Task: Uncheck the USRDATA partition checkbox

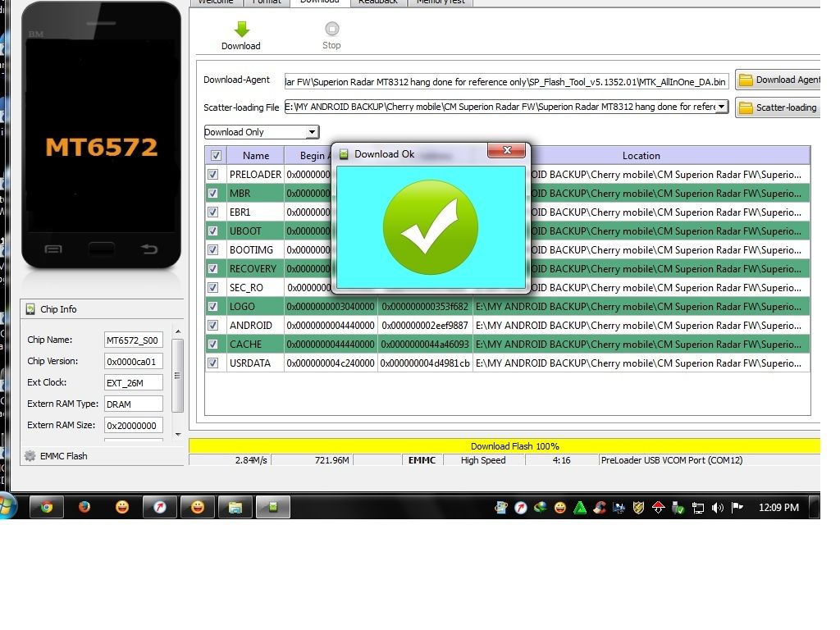Action: point(212,363)
